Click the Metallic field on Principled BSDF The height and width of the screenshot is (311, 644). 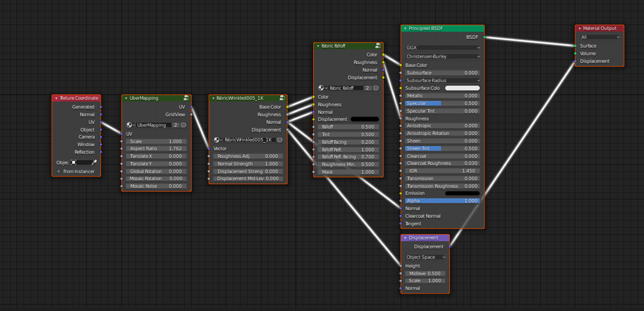442,96
